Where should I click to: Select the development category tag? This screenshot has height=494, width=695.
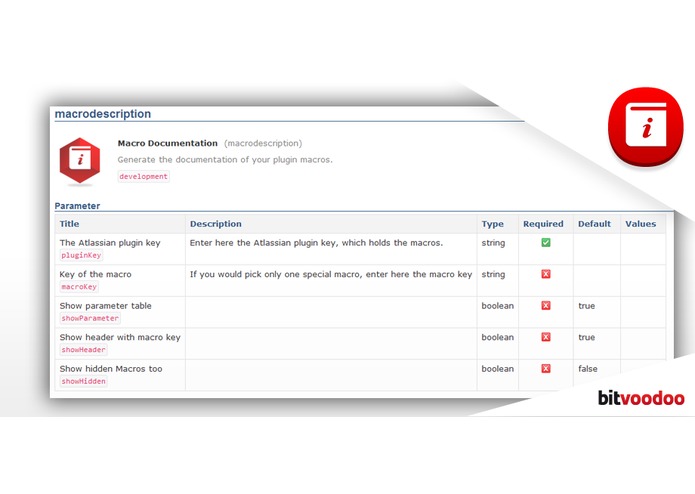point(144,176)
